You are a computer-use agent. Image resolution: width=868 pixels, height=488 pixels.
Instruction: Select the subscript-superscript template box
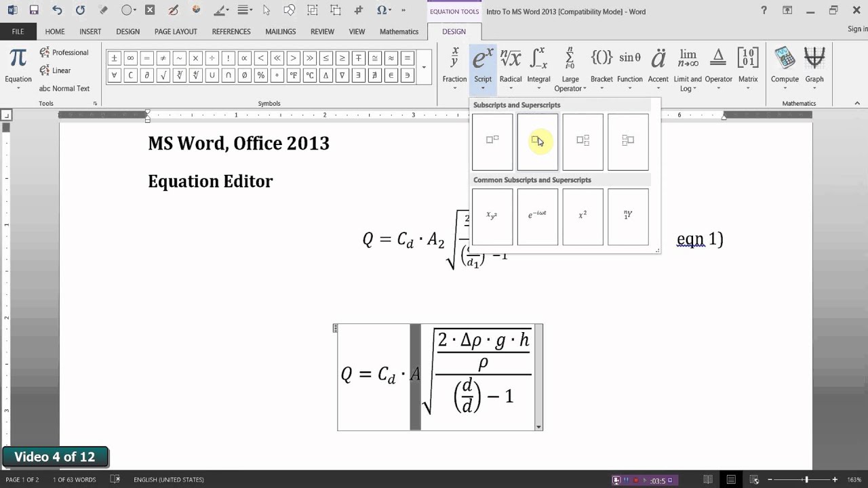click(x=583, y=141)
